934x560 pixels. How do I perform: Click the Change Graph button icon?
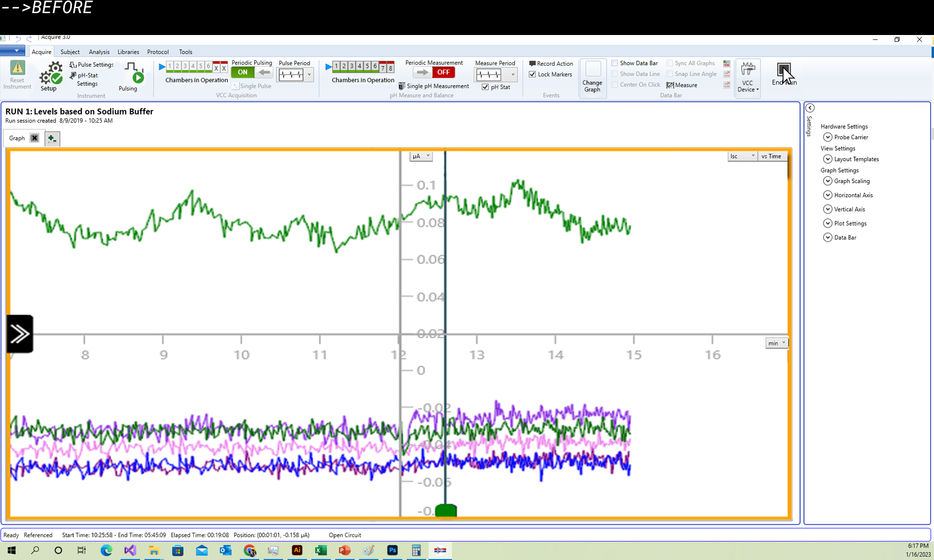[x=593, y=70]
